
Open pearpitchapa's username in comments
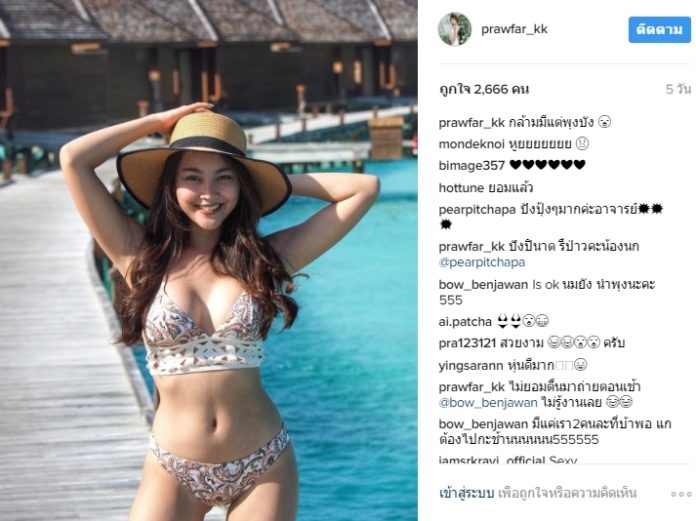(477, 209)
